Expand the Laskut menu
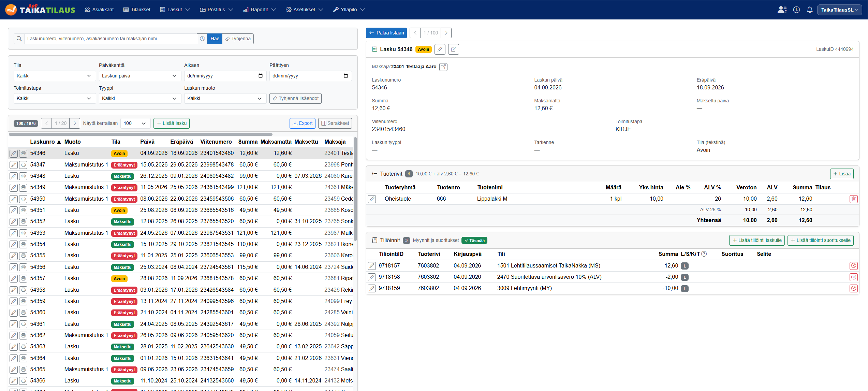 tap(175, 10)
